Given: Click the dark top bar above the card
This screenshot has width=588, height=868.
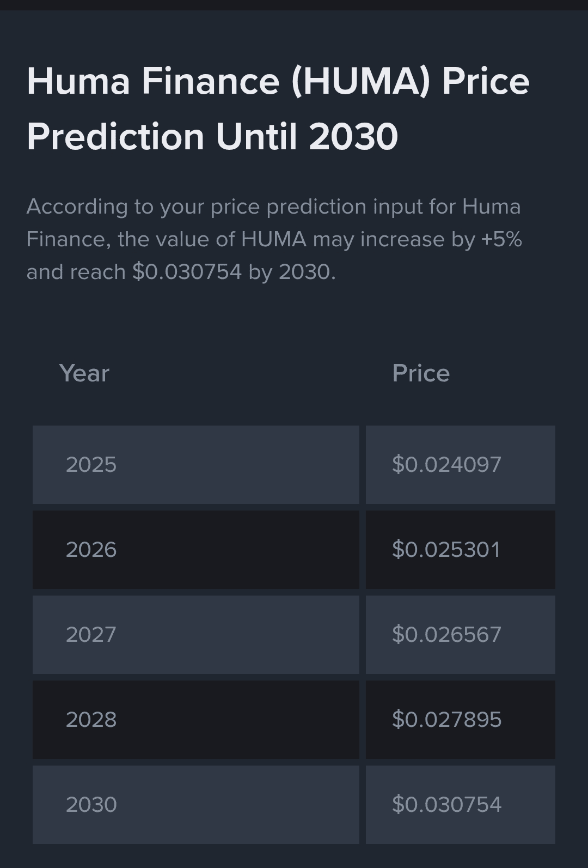Looking at the screenshot, I should (x=294, y=5).
